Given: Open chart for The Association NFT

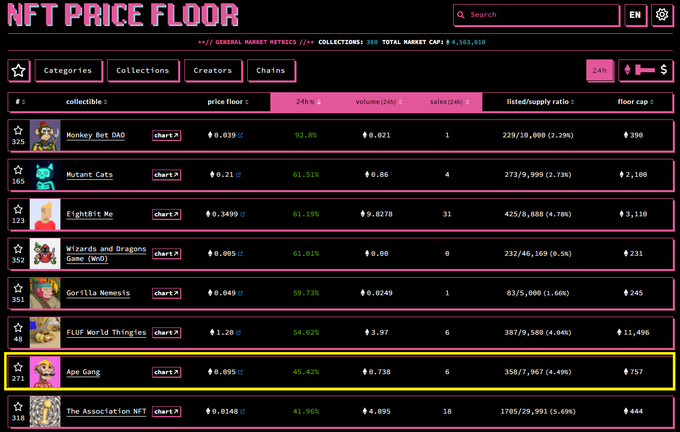Looking at the screenshot, I should coord(167,412).
